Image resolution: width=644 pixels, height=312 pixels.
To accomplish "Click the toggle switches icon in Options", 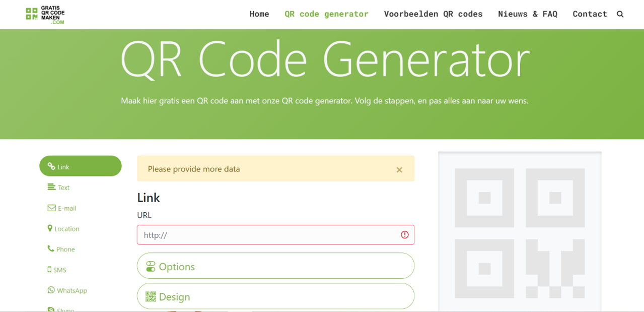I will click(151, 267).
